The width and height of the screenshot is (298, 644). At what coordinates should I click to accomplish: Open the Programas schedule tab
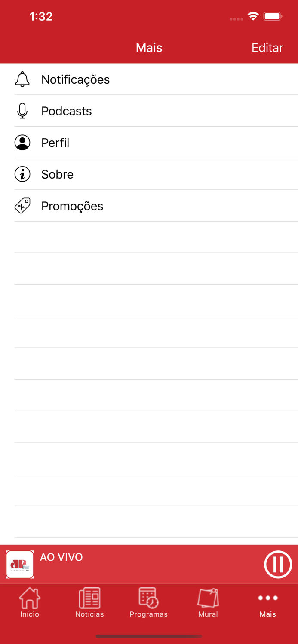coord(149,603)
